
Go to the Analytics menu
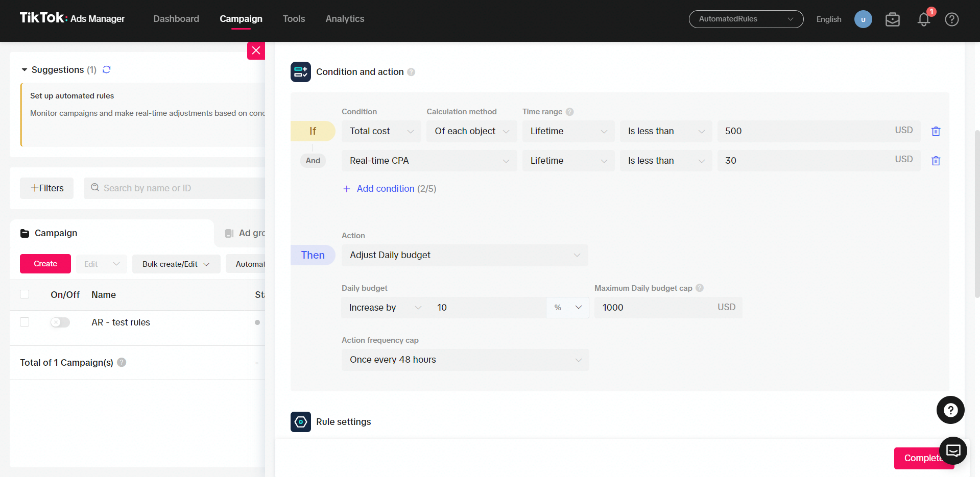(345, 19)
